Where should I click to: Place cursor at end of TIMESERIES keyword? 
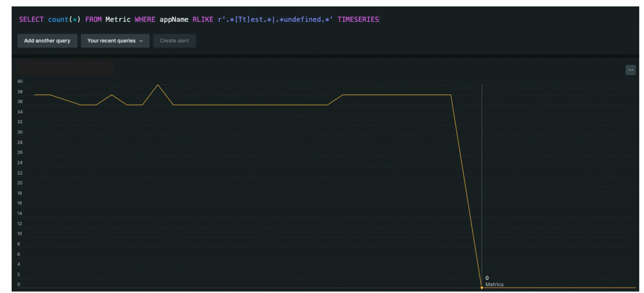[379, 20]
